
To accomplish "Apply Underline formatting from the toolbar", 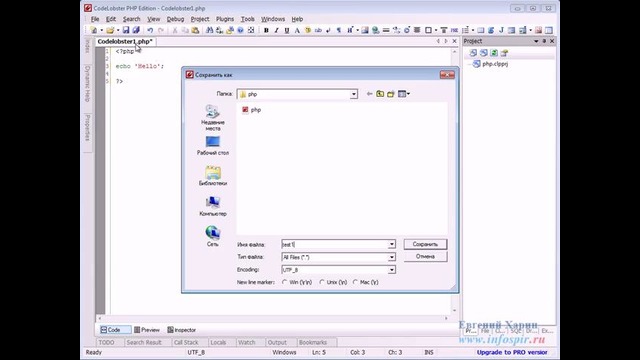I will tap(287, 30).
